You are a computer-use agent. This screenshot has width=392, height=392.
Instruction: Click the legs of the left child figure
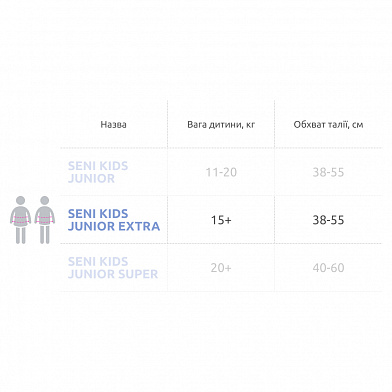click(x=20, y=235)
